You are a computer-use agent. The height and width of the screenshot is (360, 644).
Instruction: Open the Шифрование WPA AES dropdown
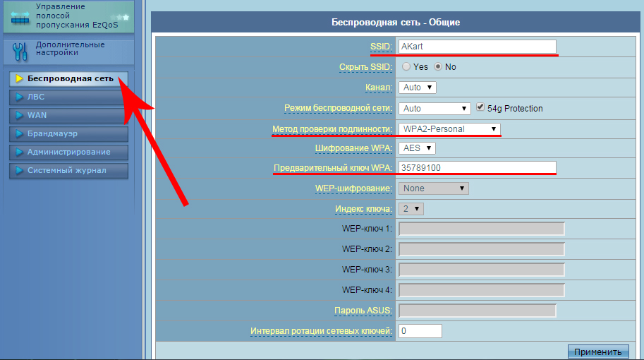417,148
